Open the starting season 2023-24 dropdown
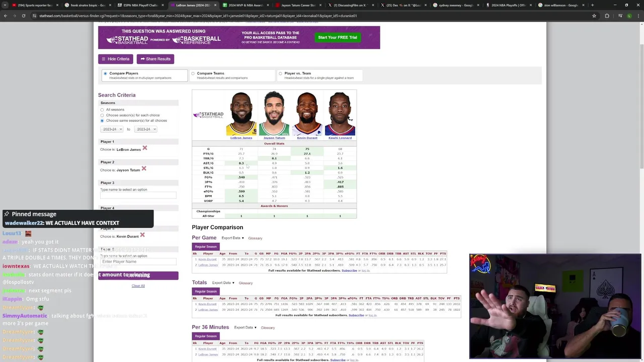 pos(112,129)
